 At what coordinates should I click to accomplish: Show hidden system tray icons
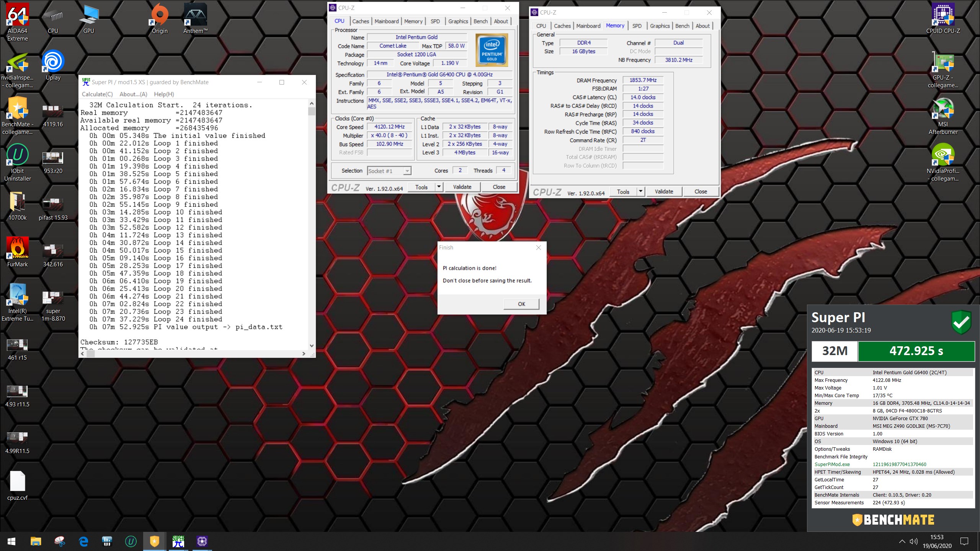902,541
